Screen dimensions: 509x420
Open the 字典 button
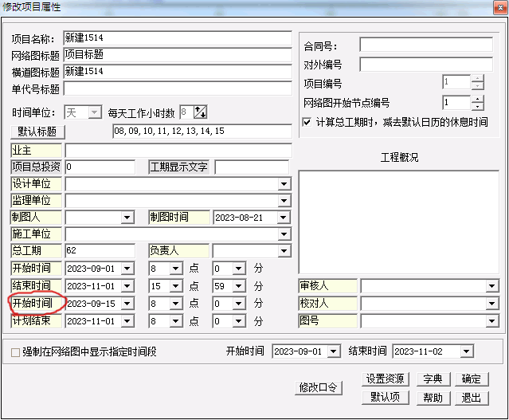pyautogui.click(x=433, y=379)
